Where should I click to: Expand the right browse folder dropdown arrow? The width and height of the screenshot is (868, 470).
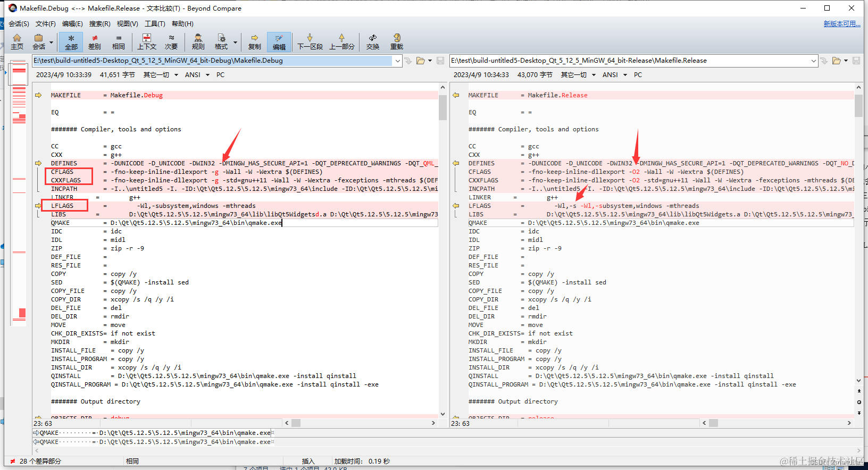click(846, 61)
